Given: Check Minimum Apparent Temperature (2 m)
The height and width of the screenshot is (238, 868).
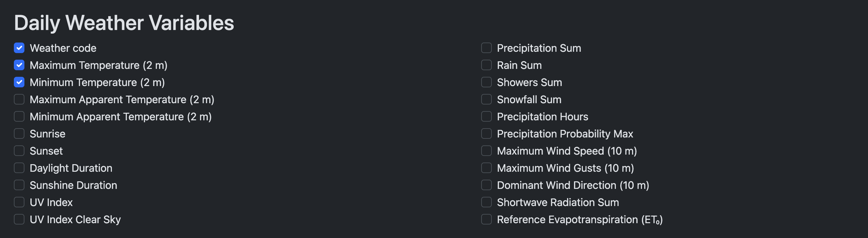Looking at the screenshot, I should tap(19, 116).
